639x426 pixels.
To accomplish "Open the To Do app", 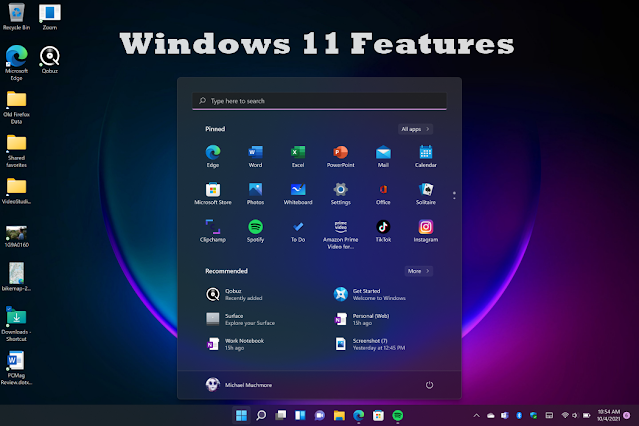I will (298, 231).
